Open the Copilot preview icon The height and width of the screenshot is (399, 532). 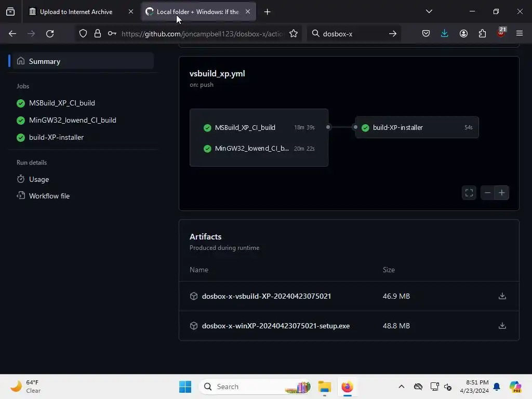coord(515,387)
